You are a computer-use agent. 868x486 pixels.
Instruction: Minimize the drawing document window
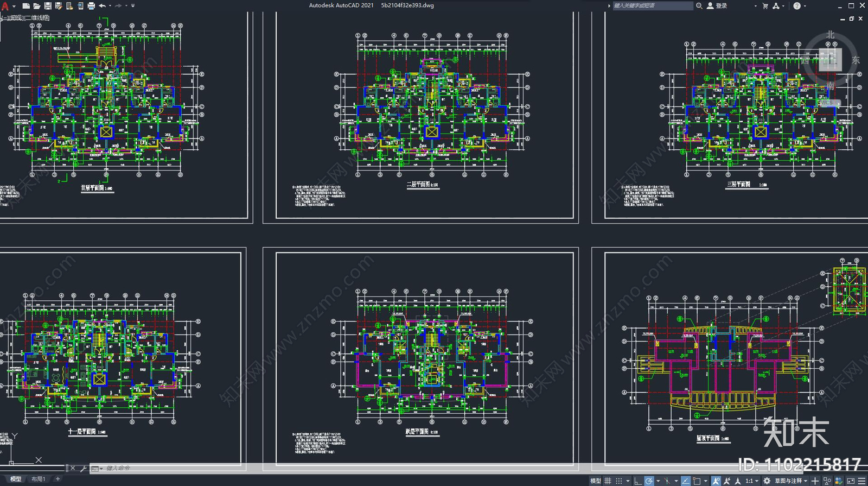843,19
